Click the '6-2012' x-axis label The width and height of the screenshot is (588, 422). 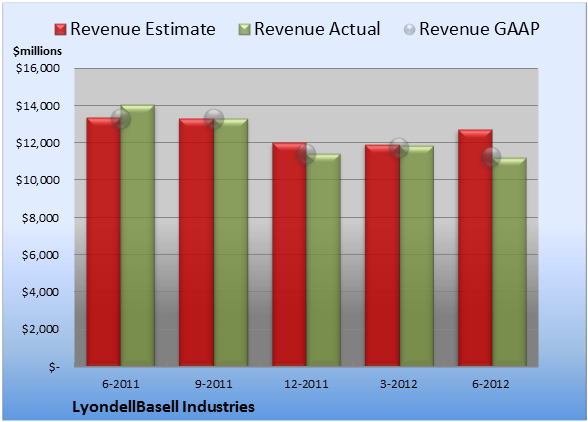click(491, 384)
